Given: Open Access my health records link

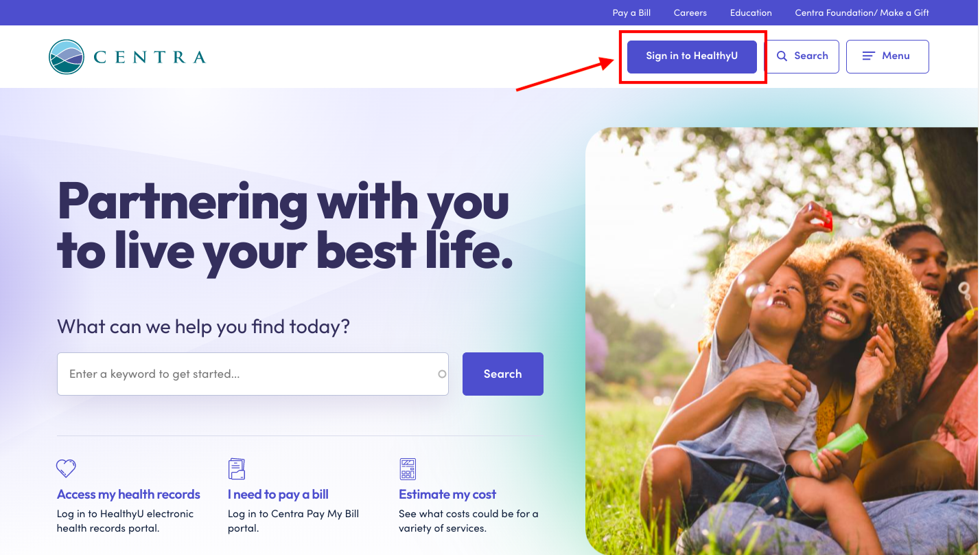Looking at the screenshot, I should [128, 495].
